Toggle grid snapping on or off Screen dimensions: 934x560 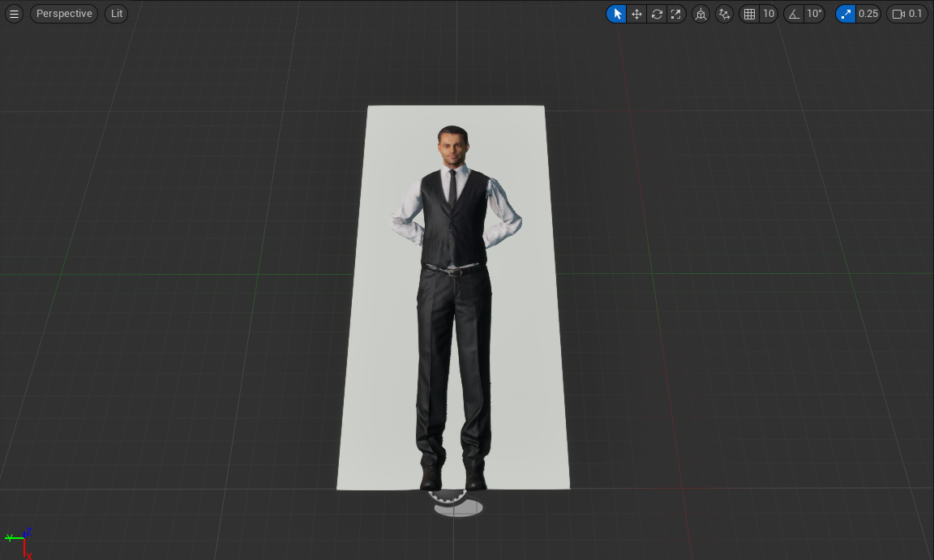pyautogui.click(x=749, y=14)
